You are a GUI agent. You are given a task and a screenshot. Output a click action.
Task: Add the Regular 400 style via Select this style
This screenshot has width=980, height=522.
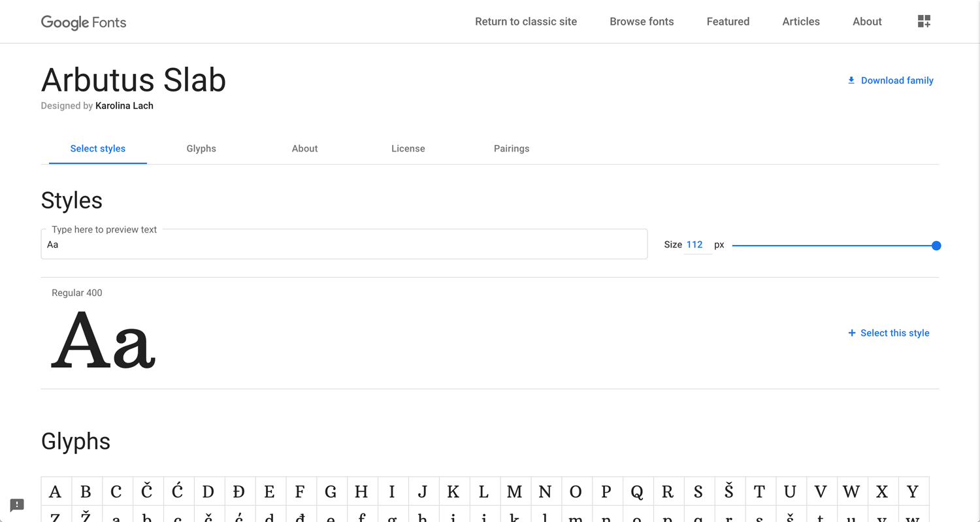(889, 333)
